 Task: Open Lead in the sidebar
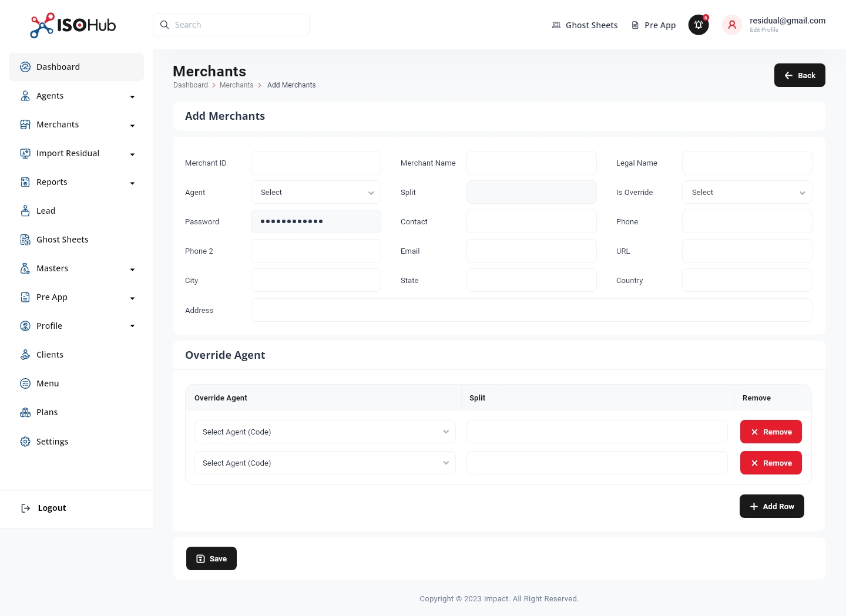[x=76, y=211]
